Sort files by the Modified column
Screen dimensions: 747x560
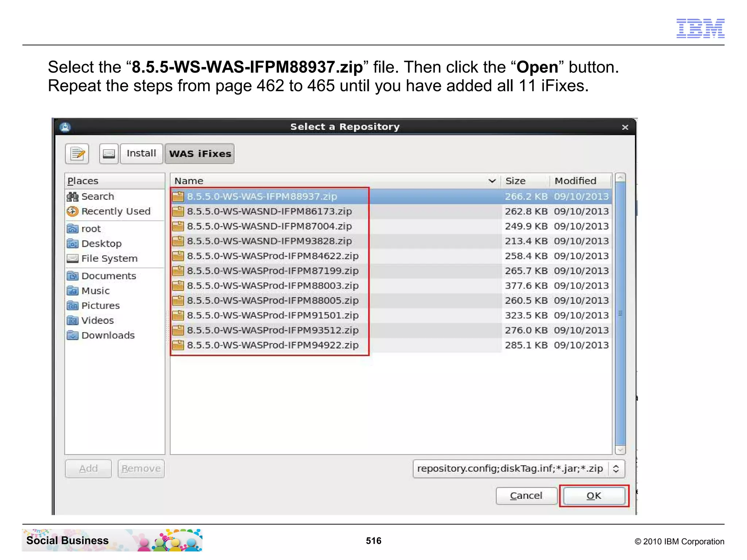click(x=580, y=181)
